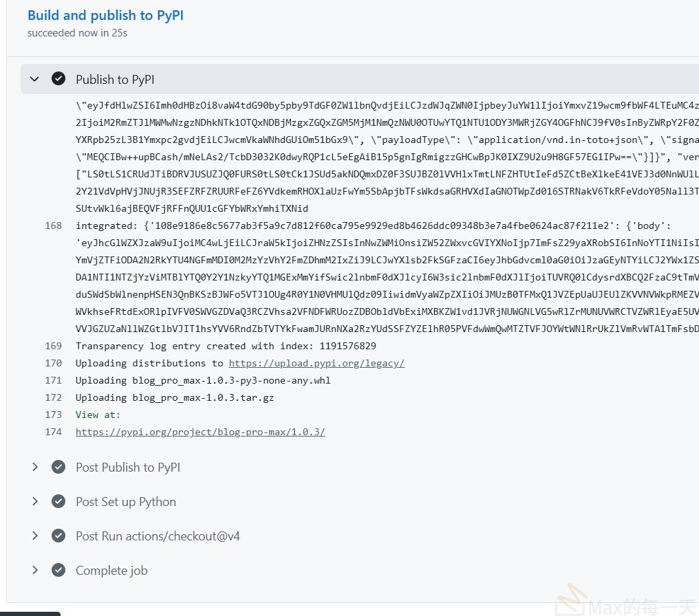The height and width of the screenshot is (616, 699).
Task: Select the Post Set up Python step label
Action: (x=126, y=501)
